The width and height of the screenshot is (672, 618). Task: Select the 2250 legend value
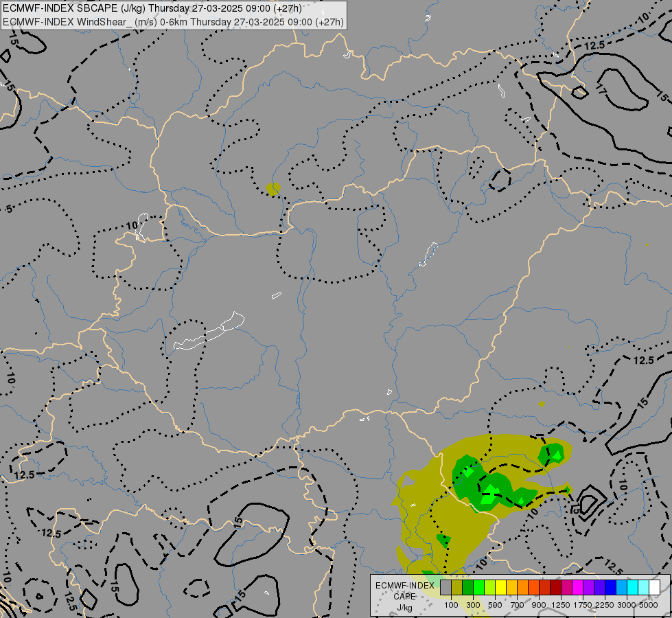[605, 605]
